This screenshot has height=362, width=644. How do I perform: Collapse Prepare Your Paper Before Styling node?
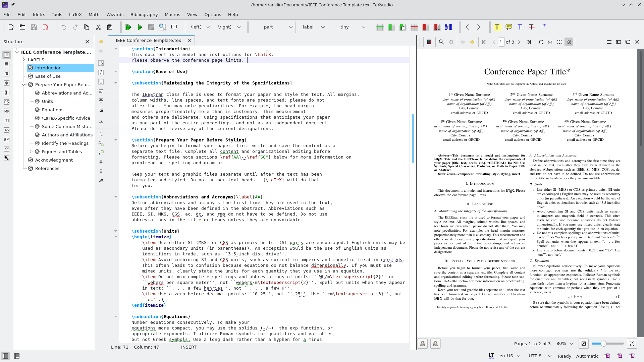point(24,84)
